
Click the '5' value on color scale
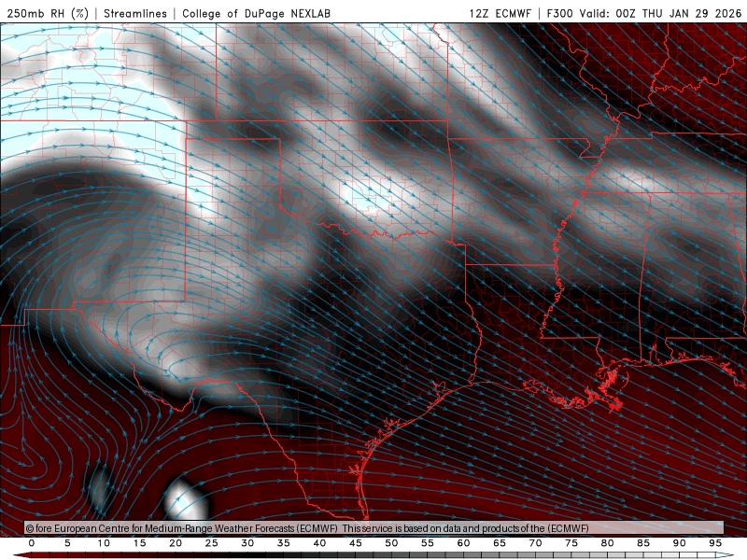tap(67, 543)
